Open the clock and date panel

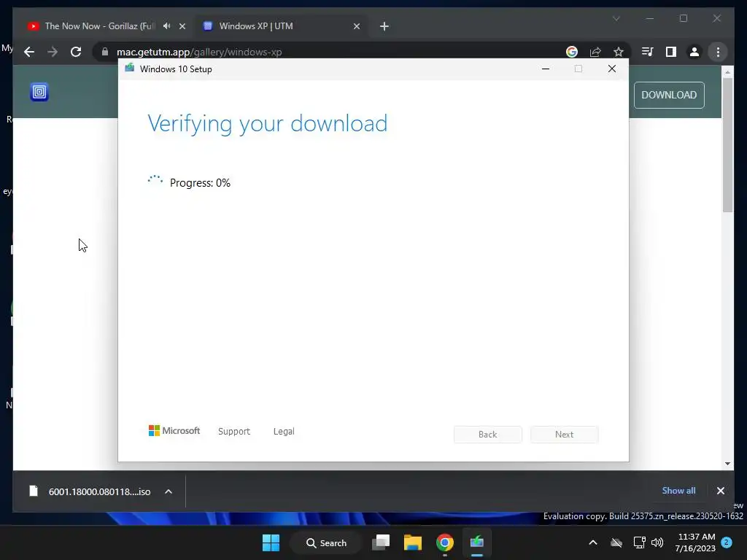(x=695, y=542)
